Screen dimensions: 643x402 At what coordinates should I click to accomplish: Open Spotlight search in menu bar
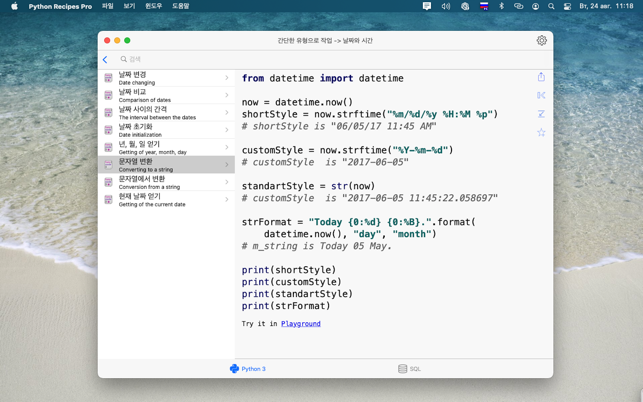[551, 6]
